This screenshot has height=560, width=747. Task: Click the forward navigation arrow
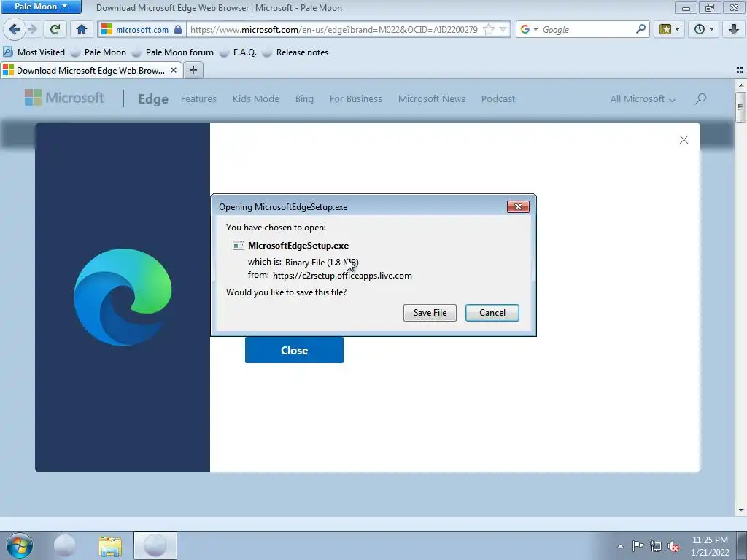point(32,29)
